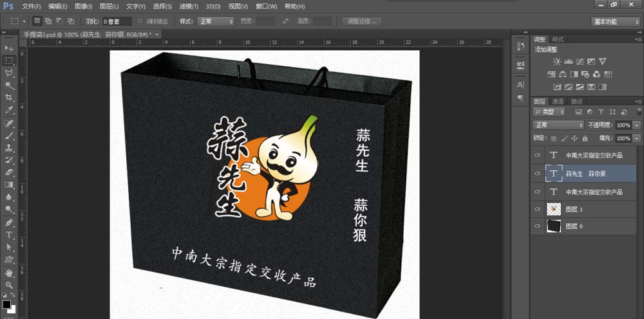
Task: Open the 窗口(W) menu
Action: 266,6
